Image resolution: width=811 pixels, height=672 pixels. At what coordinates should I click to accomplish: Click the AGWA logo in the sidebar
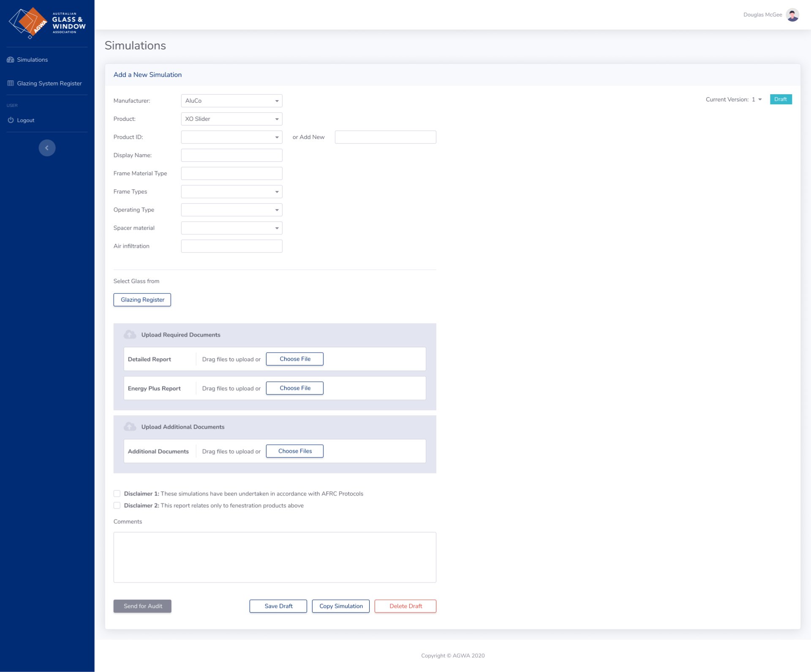point(47,22)
